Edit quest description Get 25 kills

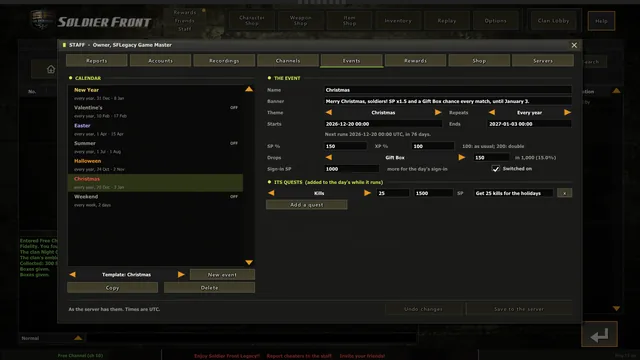513,193
